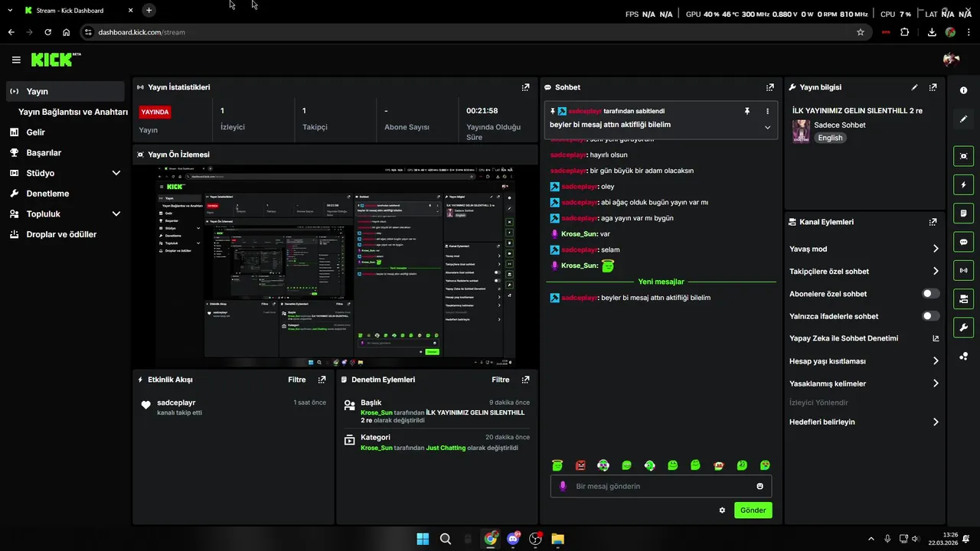This screenshot has height=551, width=980.
Task: Toggle the wrench stream info icon in the right rail
Action: (963, 328)
